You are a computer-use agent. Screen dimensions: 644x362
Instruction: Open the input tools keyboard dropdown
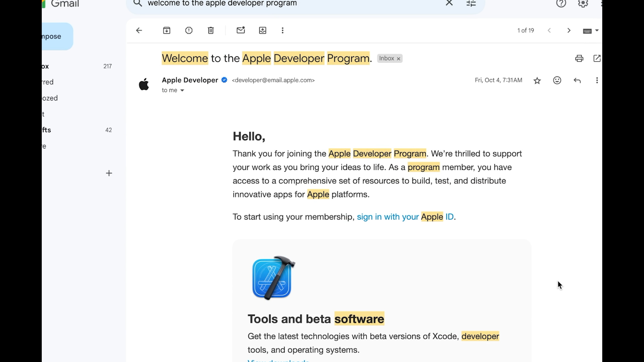[x=597, y=31]
